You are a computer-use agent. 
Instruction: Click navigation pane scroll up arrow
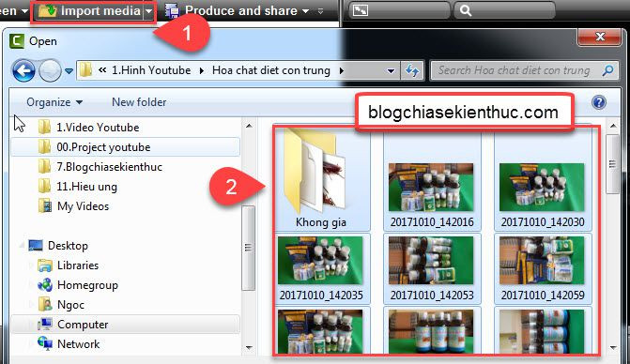[x=249, y=126]
